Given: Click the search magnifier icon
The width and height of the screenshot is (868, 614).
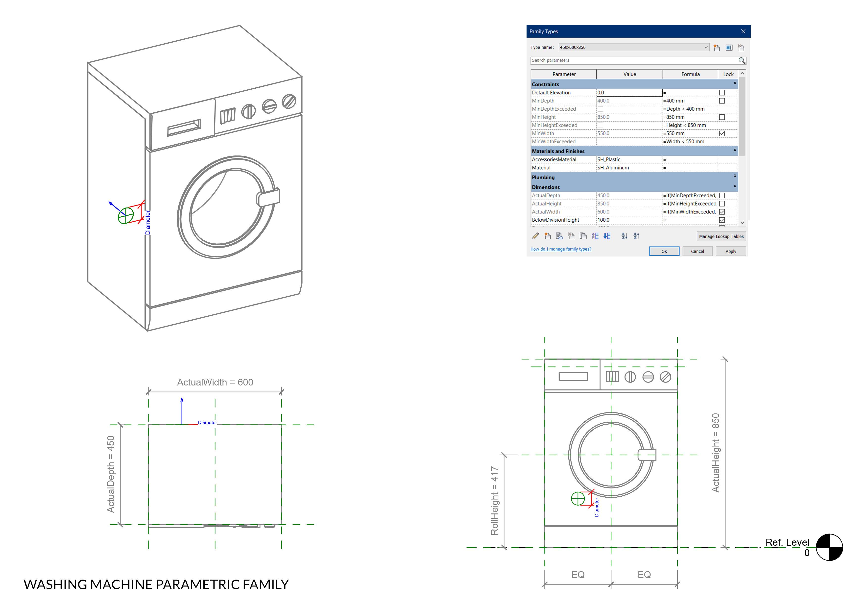Looking at the screenshot, I should pyautogui.click(x=742, y=60).
